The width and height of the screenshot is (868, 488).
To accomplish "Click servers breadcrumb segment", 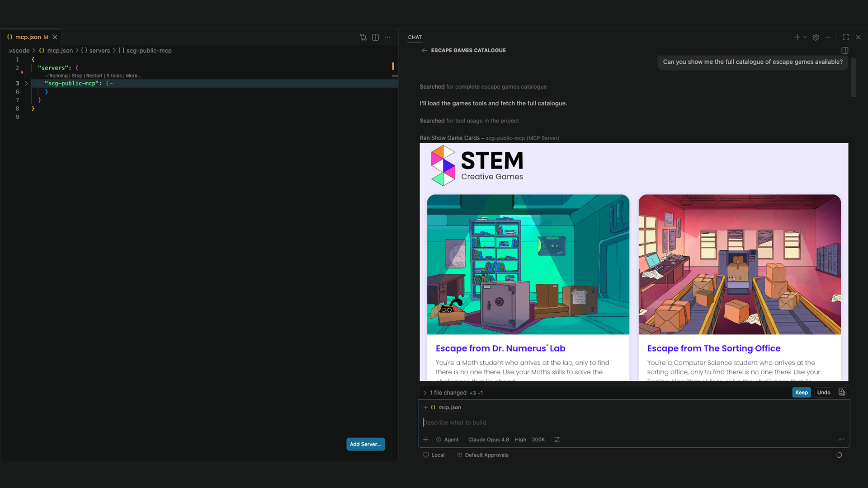I will tap(96, 51).
